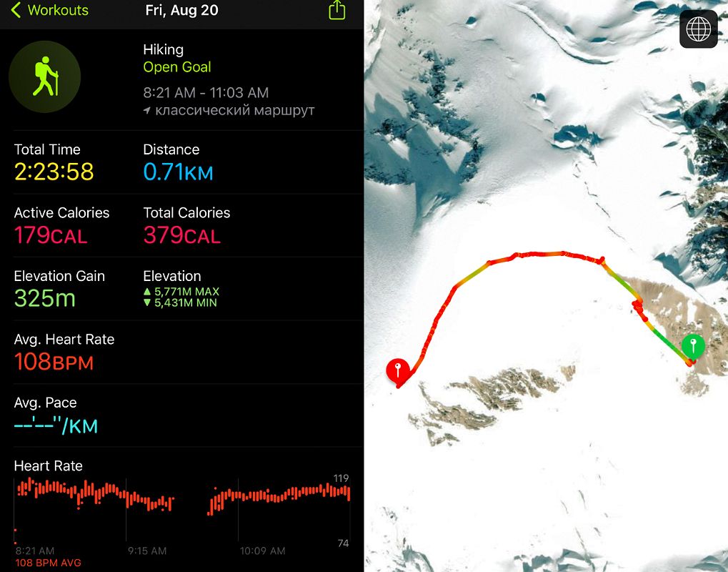
Task: Tap the max elevation up-triangle
Action: 147,292
